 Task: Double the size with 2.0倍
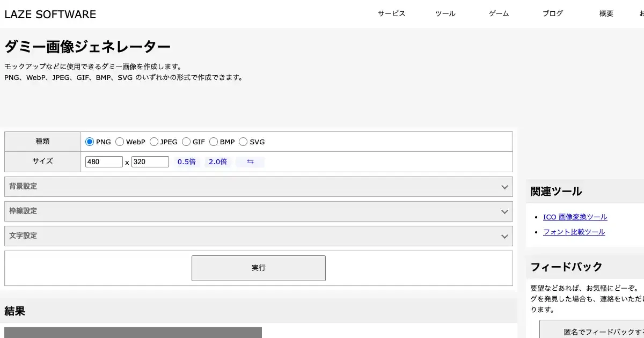pos(217,161)
